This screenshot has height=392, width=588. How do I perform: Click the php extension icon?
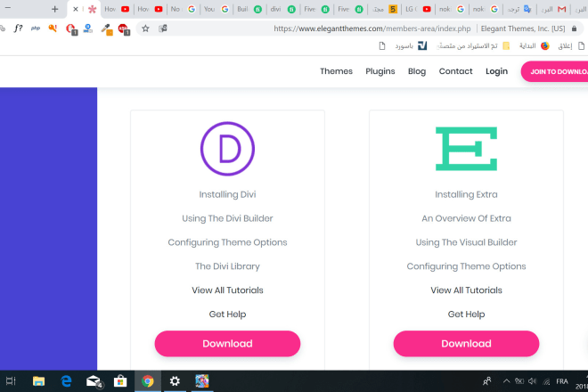tap(36, 29)
